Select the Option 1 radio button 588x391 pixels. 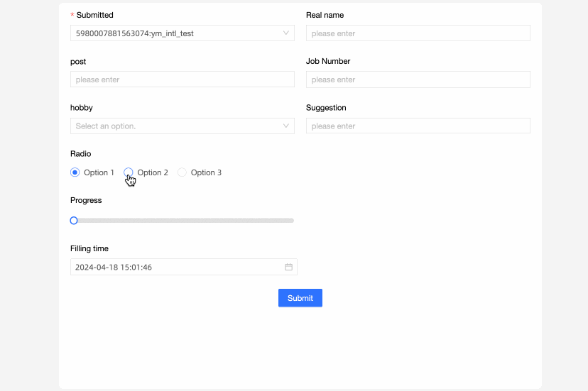(75, 172)
